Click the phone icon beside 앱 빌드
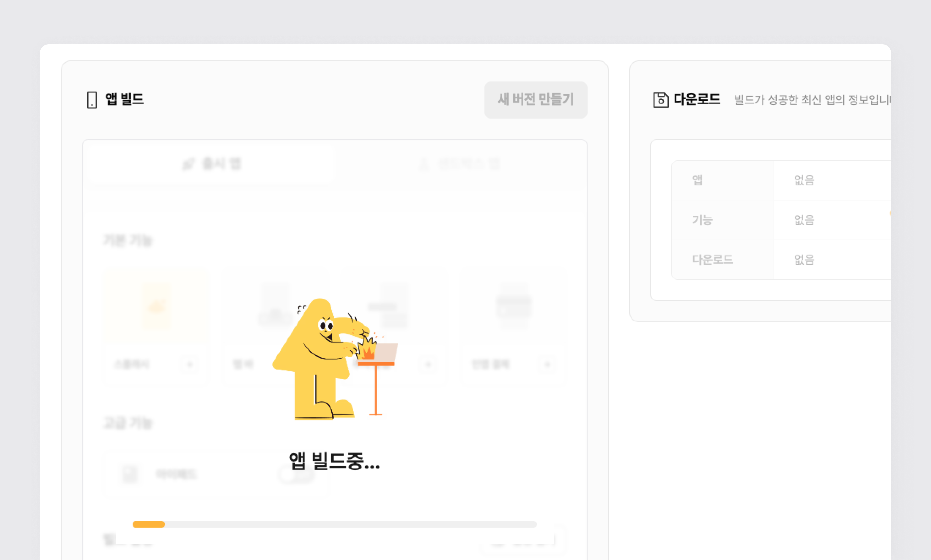Screen dimensions: 931x560 [92, 100]
